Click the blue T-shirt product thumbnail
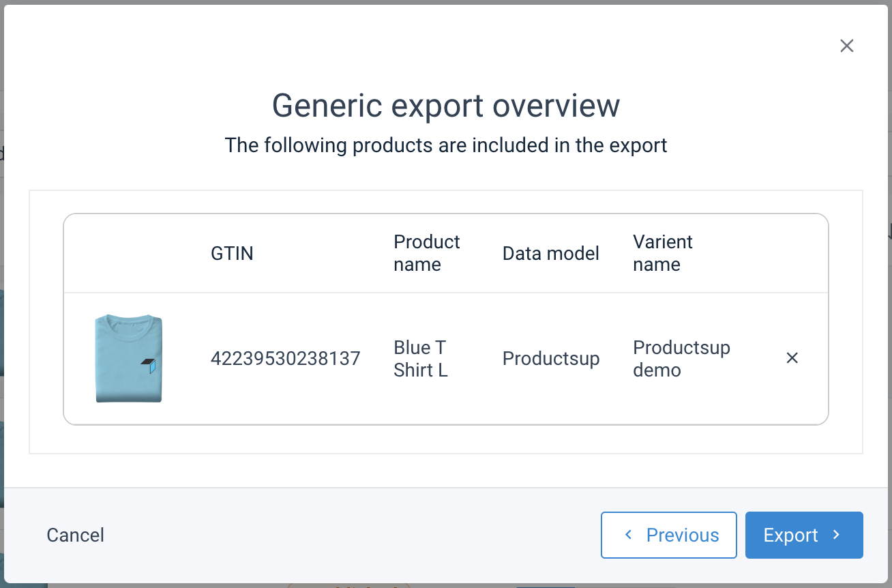 (129, 358)
